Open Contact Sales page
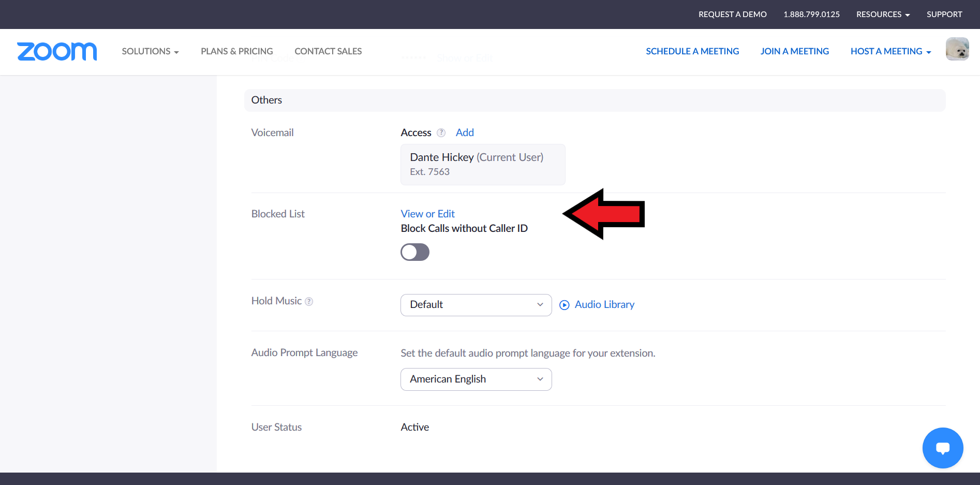Image resolution: width=980 pixels, height=485 pixels. click(x=328, y=51)
